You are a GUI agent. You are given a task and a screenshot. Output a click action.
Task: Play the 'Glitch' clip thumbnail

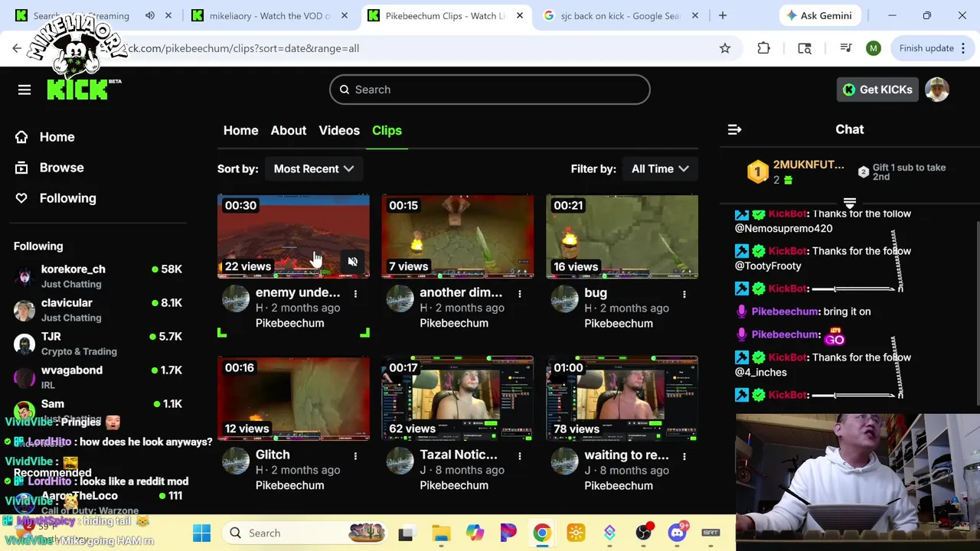293,399
